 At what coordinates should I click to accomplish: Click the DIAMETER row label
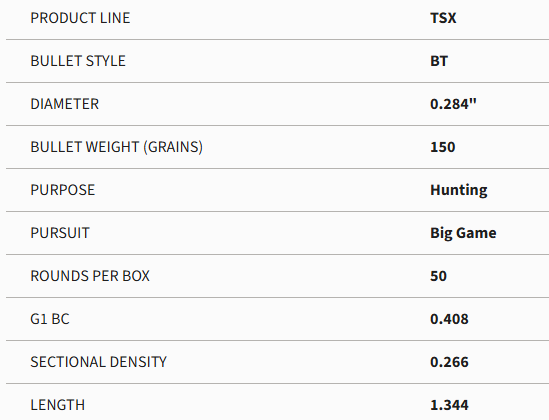pyautogui.click(x=64, y=104)
